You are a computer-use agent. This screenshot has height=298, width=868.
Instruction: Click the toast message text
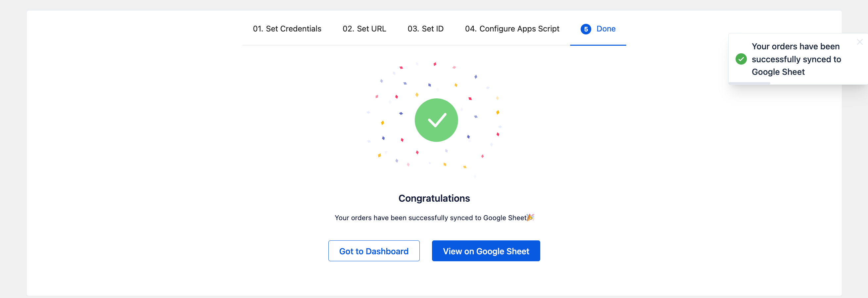796,59
